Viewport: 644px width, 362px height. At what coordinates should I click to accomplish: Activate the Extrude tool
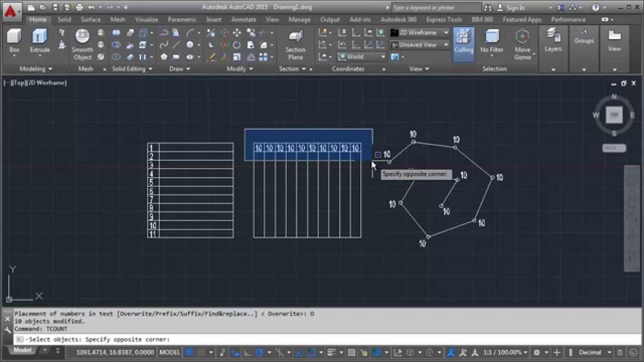(39, 41)
